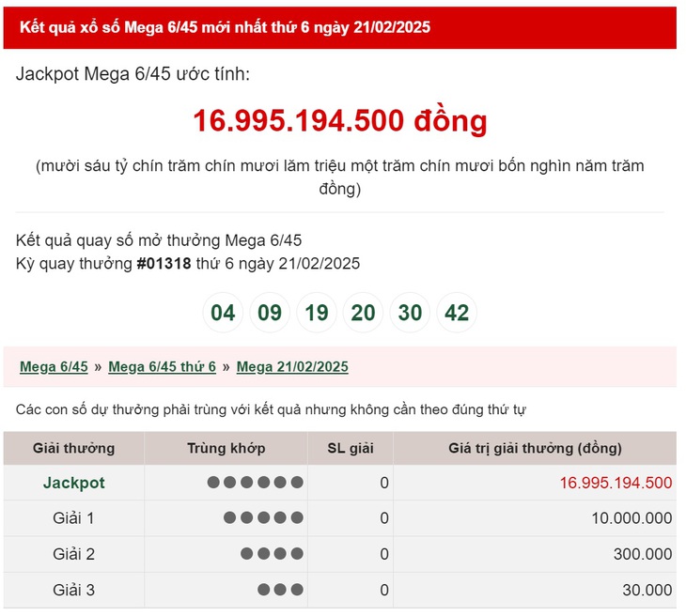Select the large jackpot amount 16.995.194.500 đồng
686x616 pixels.
tap(340, 121)
